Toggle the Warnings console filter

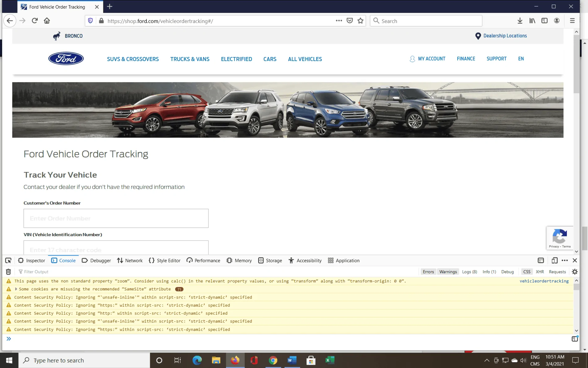(x=448, y=272)
